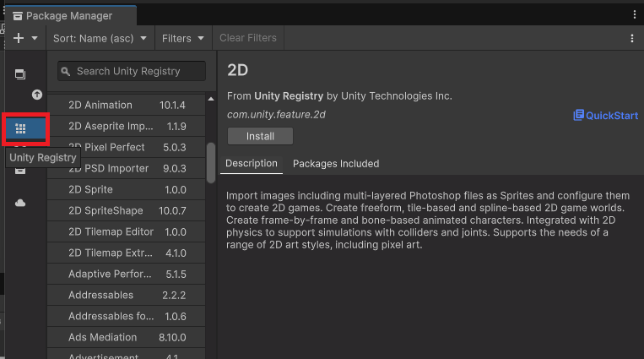
Task: Install the 2D feature package
Action: (x=260, y=136)
